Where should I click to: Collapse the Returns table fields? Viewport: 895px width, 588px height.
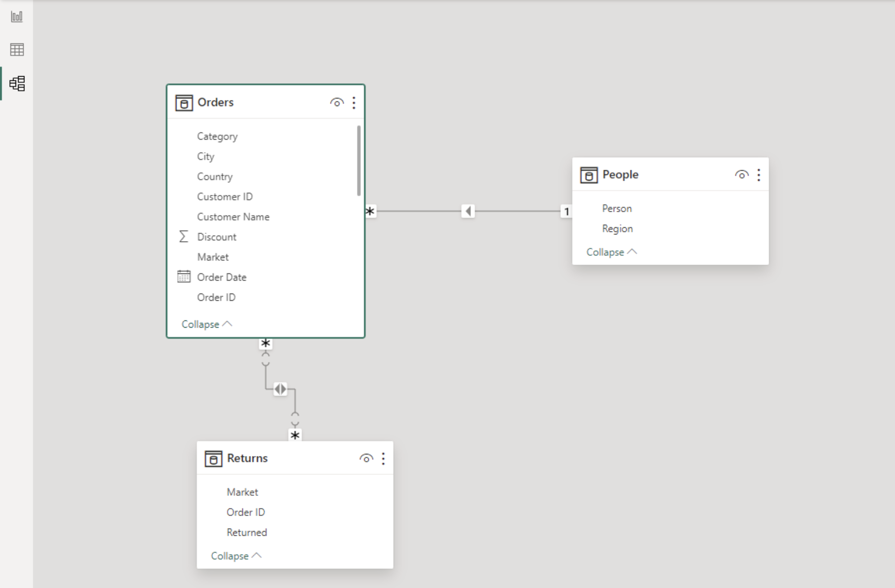point(236,555)
